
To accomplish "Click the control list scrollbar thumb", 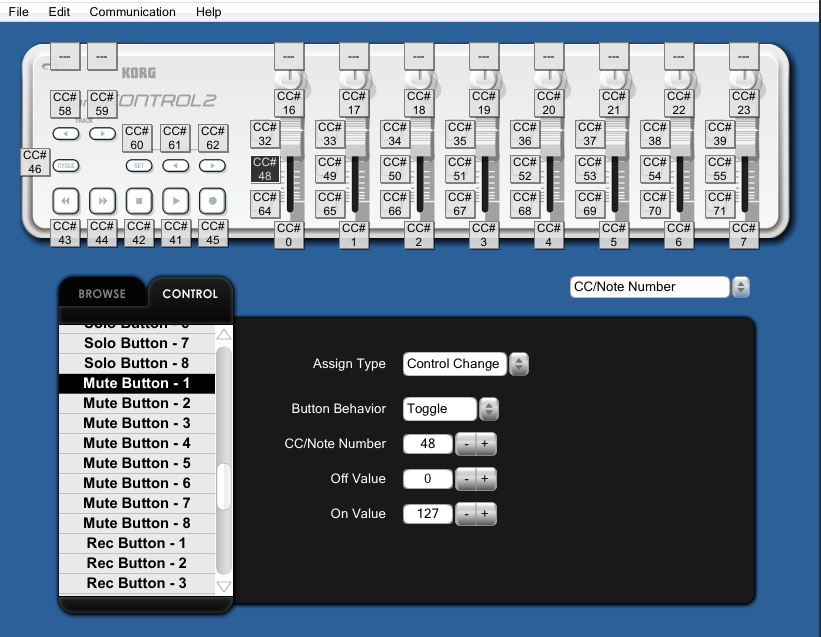I will coord(224,486).
